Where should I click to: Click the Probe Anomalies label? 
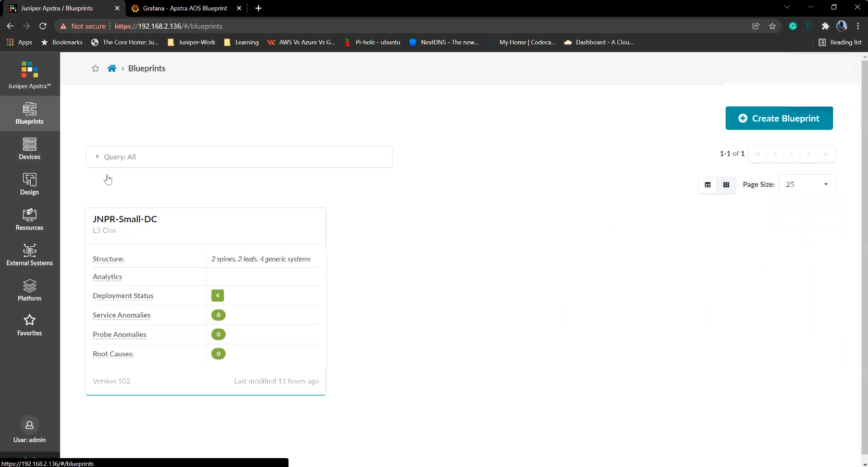click(x=119, y=334)
